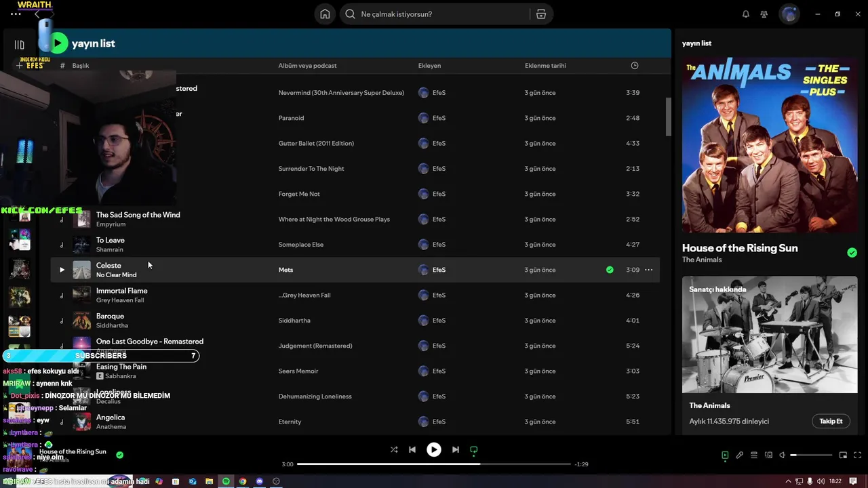Mute the Spotify volume speaker icon
The width and height of the screenshot is (868, 488).
pos(783,455)
